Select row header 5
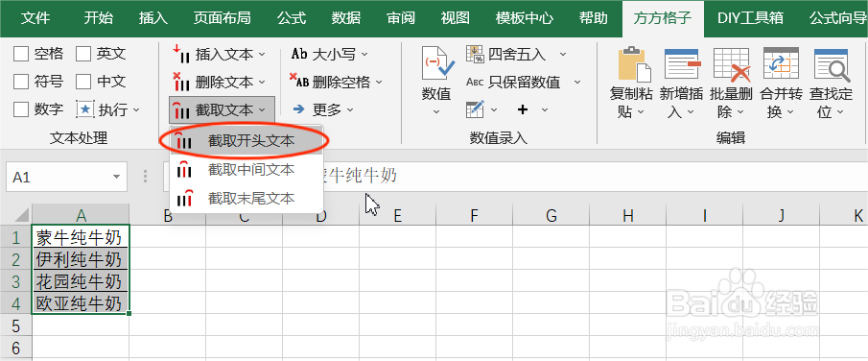The width and height of the screenshot is (868, 361). tap(15, 325)
